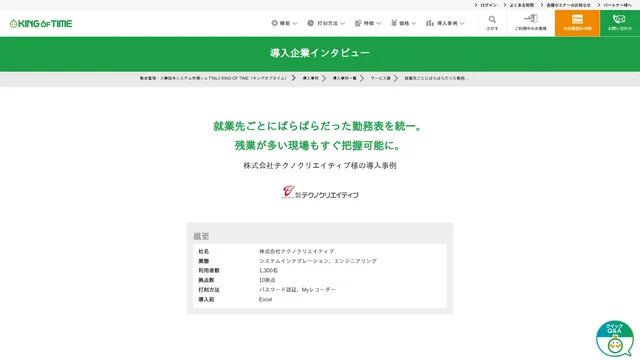The height and width of the screenshot is (360, 640).
Task: Click the gear icon beside 機能
Action: coord(275,23)
